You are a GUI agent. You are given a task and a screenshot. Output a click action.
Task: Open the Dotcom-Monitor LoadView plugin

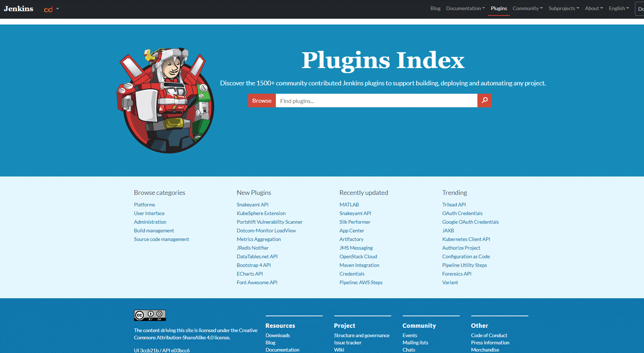266,231
